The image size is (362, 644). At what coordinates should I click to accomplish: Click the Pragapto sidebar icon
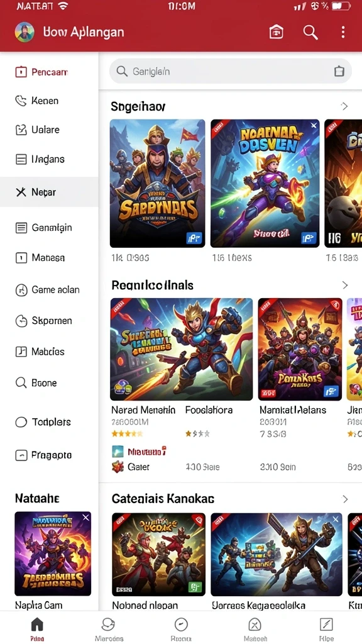[x=21, y=455]
